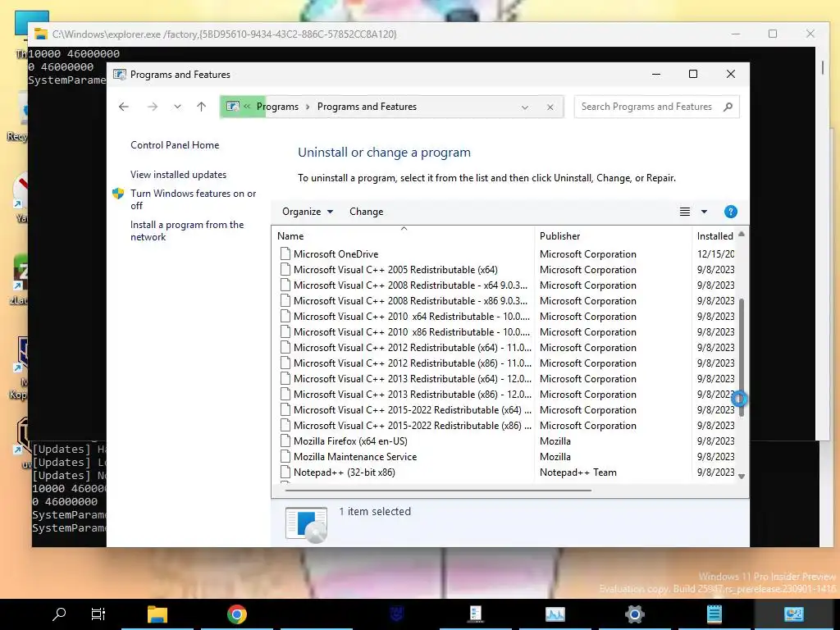Image resolution: width=840 pixels, height=630 pixels.
Task: Click Programs and Features title bar icon
Action: point(120,75)
